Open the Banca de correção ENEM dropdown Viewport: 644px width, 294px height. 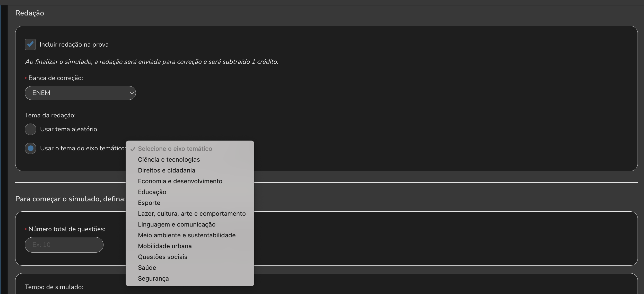click(x=80, y=93)
